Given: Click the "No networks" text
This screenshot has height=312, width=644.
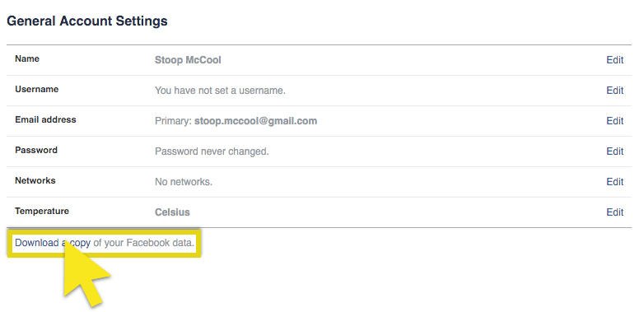Looking at the screenshot, I should pyautogui.click(x=183, y=181).
